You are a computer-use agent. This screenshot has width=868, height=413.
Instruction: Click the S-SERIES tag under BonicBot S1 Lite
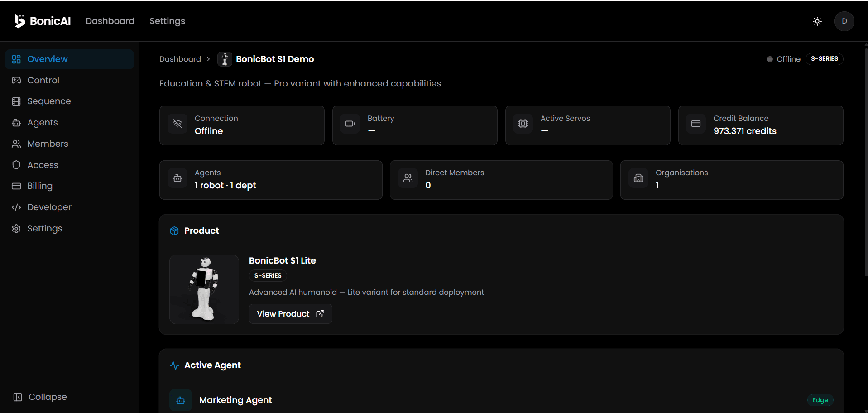point(268,275)
